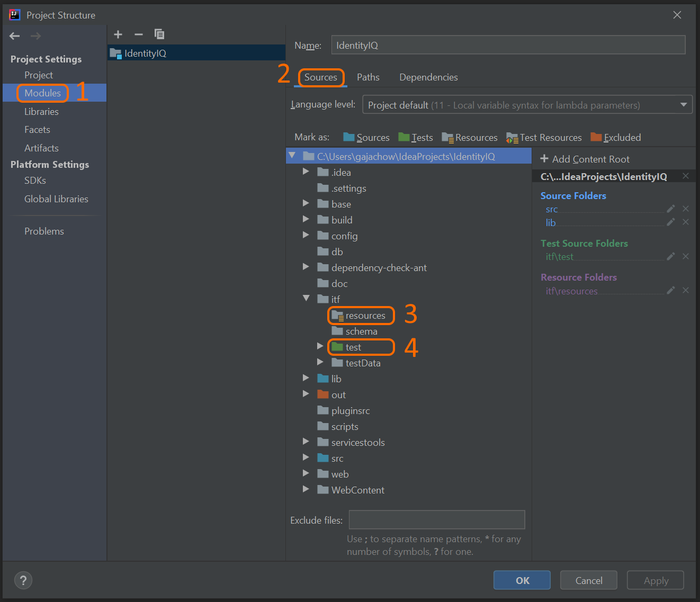Screen dimensions: 700x602
Task: Expand the src folder
Action: coord(306,457)
